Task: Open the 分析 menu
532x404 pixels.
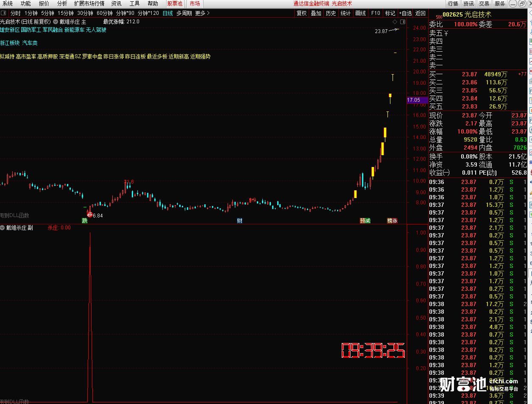Action: (62, 3)
